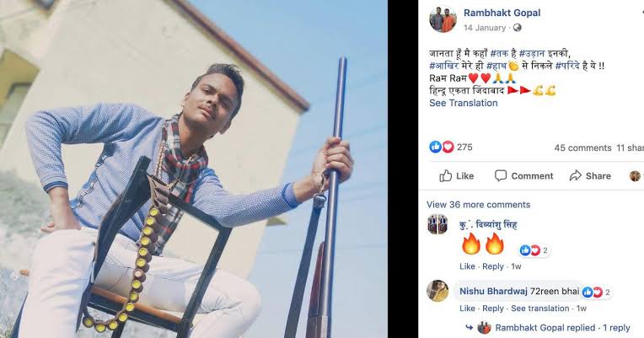
Task: Click See Translation under the post
Action: pyautogui.click(x=464, y=103)
